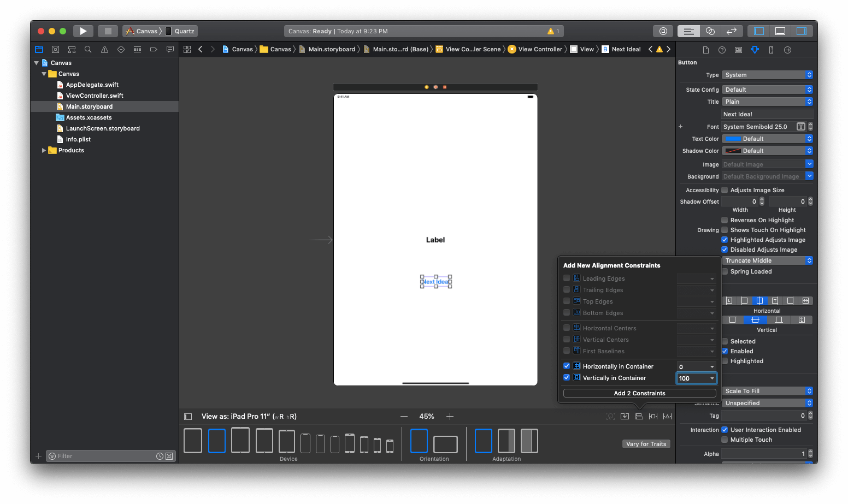This screenshot has height=504, width=848.
Task: Click the Add New Constraints pin icon
Action: tap(653, 417)
